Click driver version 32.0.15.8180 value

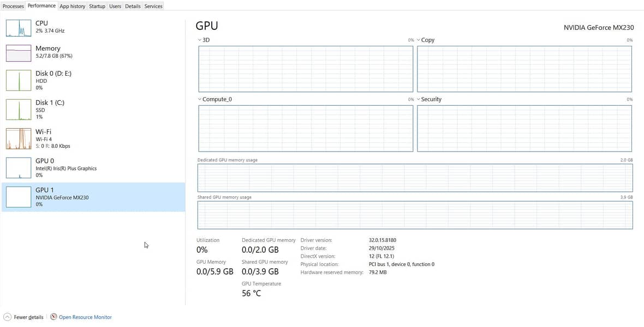coord(383,240)
